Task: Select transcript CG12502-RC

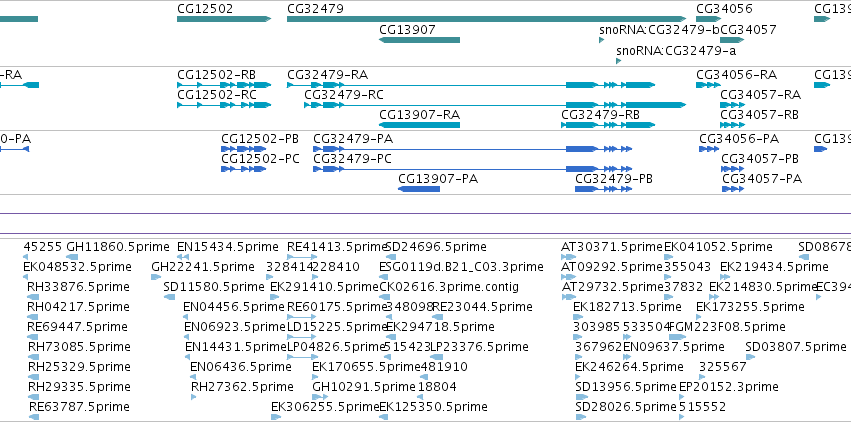Action: [x=224, y=105]
